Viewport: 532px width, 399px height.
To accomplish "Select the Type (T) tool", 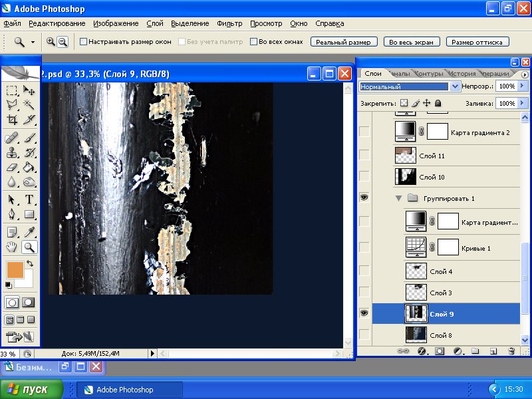I will point(29,199).
